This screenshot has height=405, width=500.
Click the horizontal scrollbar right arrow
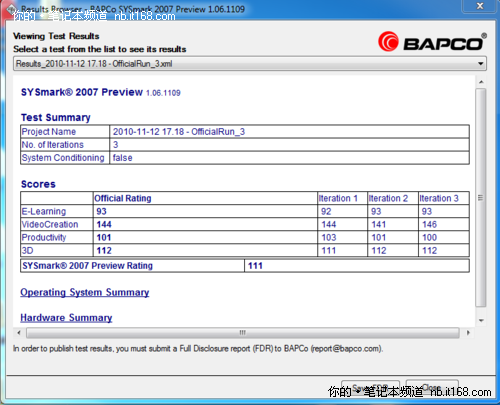(x=468, y=333)
